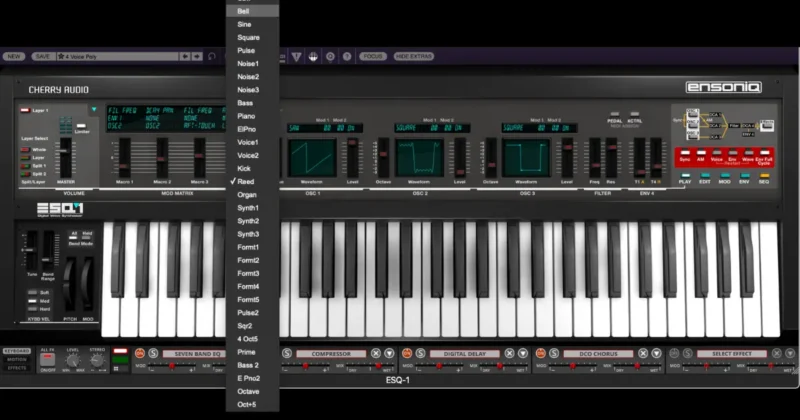Open the settings gear icon
This screenshot has width=800, height=420.
(x=330, y=57)
